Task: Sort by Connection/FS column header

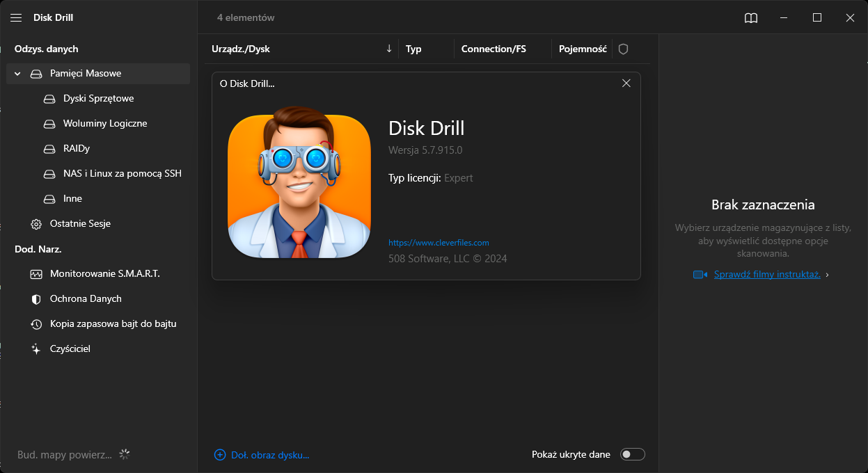Action: tap(494, 49)
